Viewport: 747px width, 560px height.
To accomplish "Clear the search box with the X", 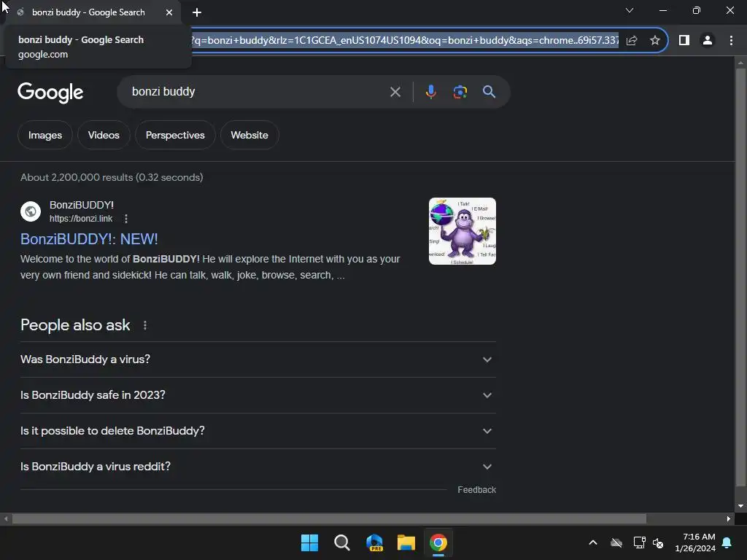I will click(395, 91).
